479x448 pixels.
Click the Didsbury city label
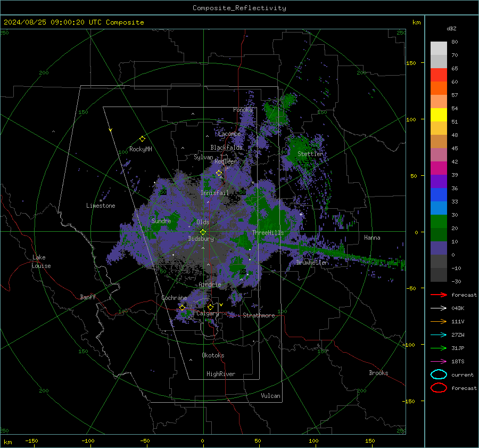click(201, 239)
